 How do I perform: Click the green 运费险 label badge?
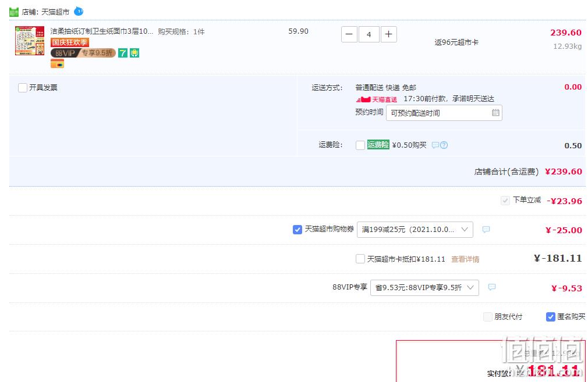(x=378, y=145)
